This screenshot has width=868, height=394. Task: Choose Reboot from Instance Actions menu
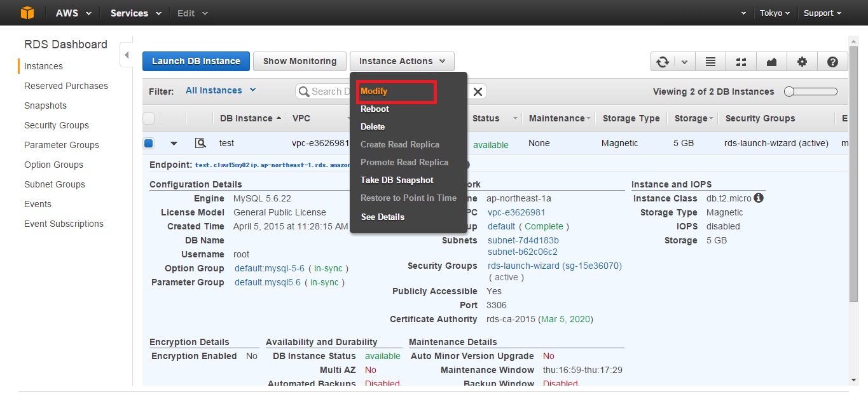click(x=375, y=109)
